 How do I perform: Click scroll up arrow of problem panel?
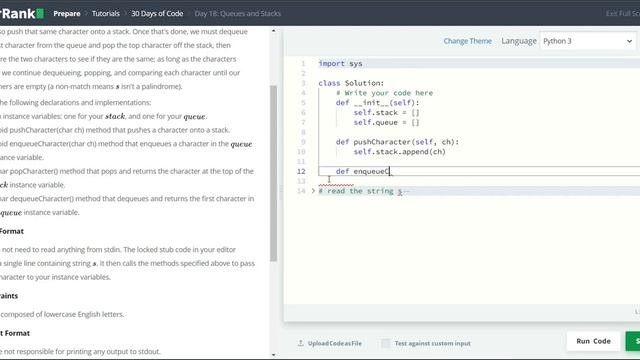(x=273, y=31)
